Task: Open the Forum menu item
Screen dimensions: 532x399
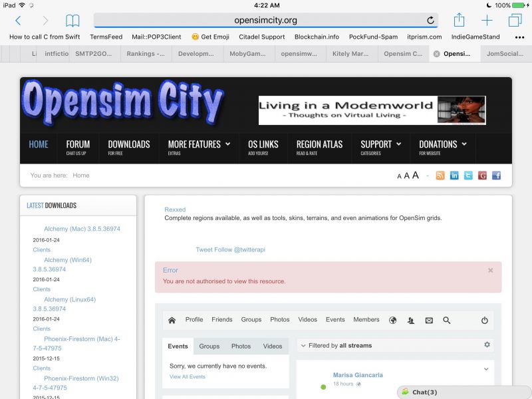Action: 78,148
